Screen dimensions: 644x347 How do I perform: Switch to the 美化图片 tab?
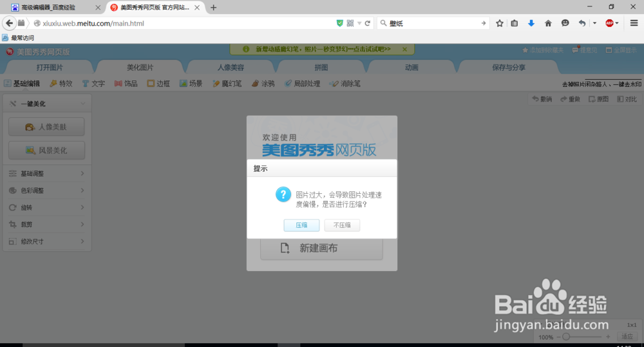tap(140, 67)
